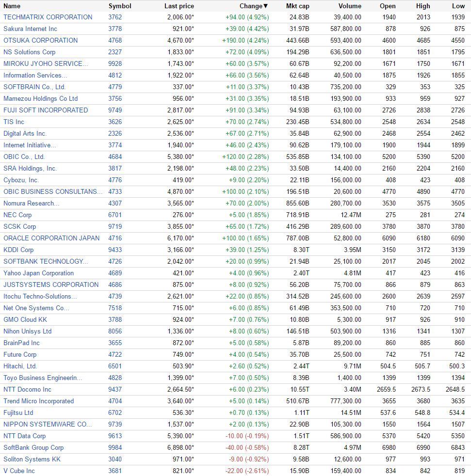The height and width of the screenshot is (476, 471).
Task: Open Sakura Internet Inc link
Action: [x=30, y=29]
